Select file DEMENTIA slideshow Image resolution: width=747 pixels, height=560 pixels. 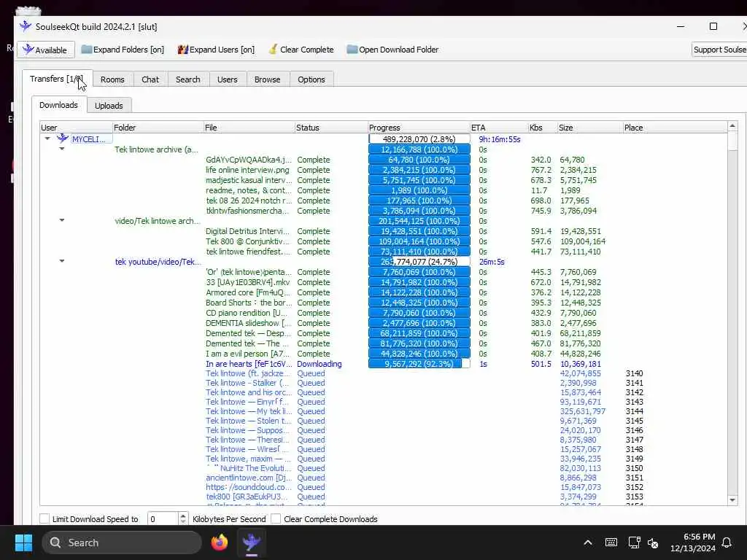(248, 323)
